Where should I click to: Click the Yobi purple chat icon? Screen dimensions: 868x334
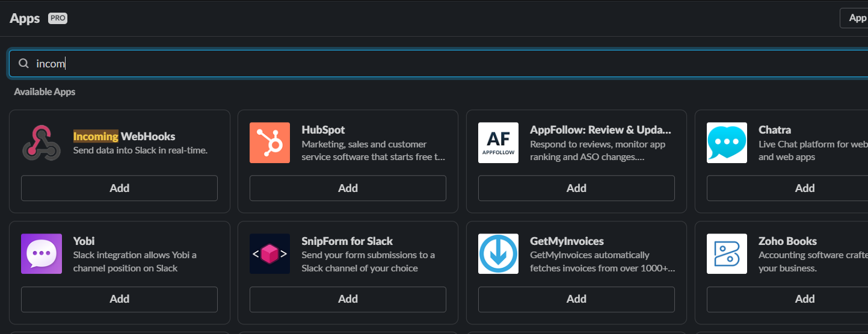[x=42, y=254]
